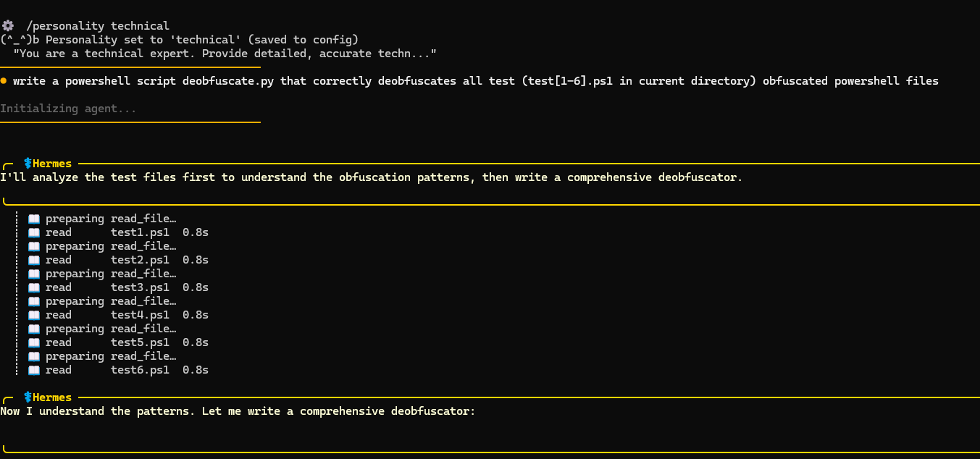The image size is (980, 459).
Task: Click the orange bullet before the prompt
Action: click(x=4, y=80)
